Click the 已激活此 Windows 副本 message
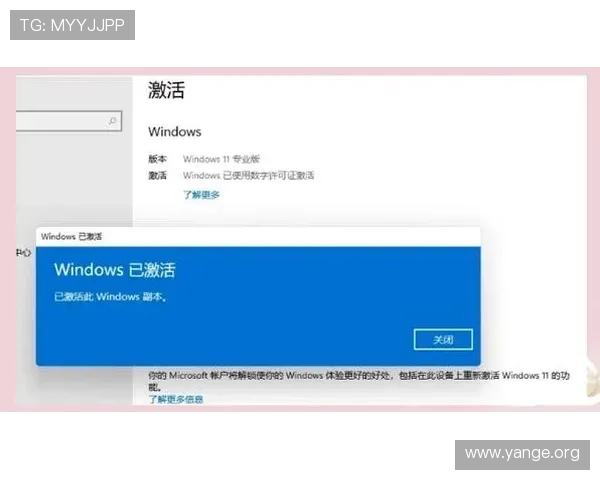 coord(110,297)
